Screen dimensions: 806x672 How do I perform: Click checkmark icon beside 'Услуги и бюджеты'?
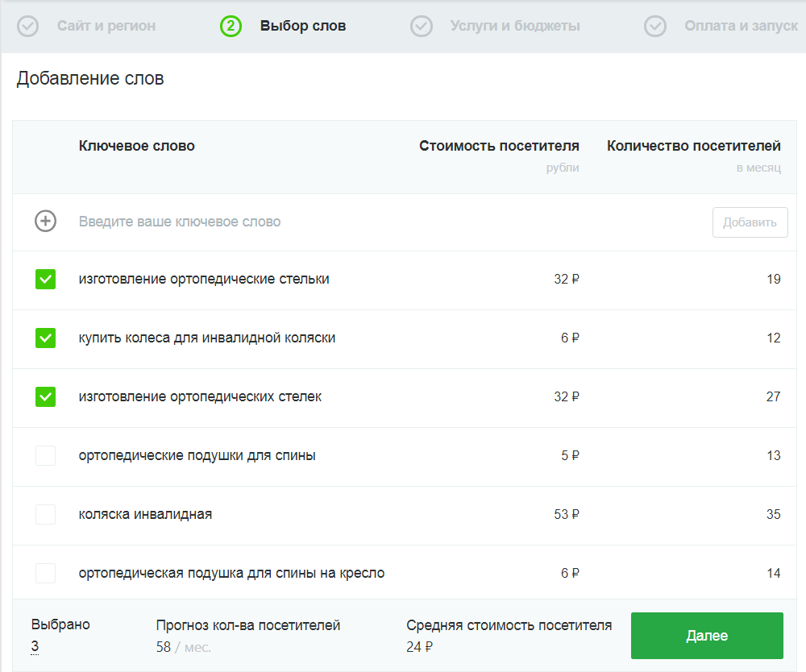click(422, 27)
